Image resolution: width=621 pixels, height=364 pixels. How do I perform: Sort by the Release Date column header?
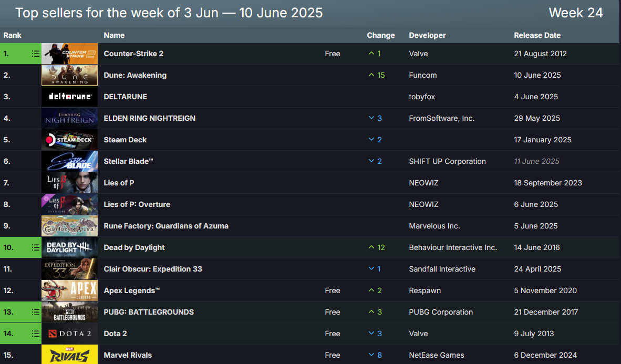pyautogui.click(x=537, y=35)
